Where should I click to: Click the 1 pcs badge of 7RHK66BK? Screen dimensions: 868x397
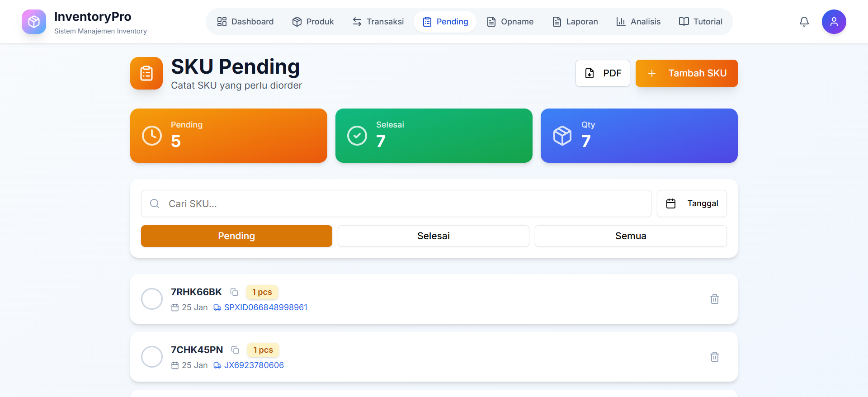(262, 292)
